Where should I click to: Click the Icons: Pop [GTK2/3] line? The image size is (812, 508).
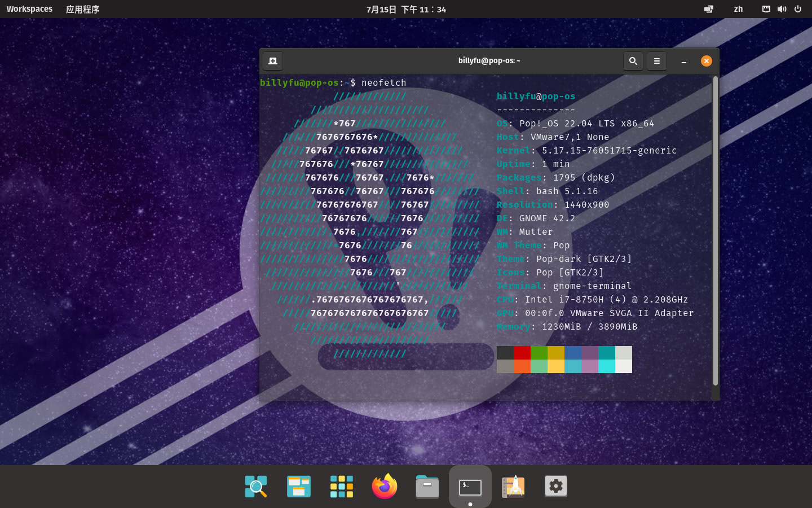[550, 272]
